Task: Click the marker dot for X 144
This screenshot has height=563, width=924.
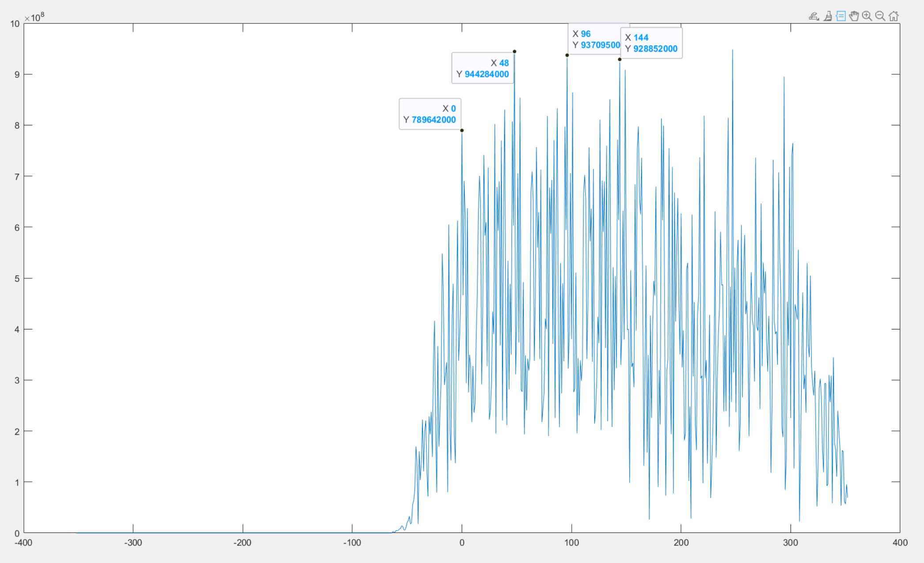Action: (620, 59)
